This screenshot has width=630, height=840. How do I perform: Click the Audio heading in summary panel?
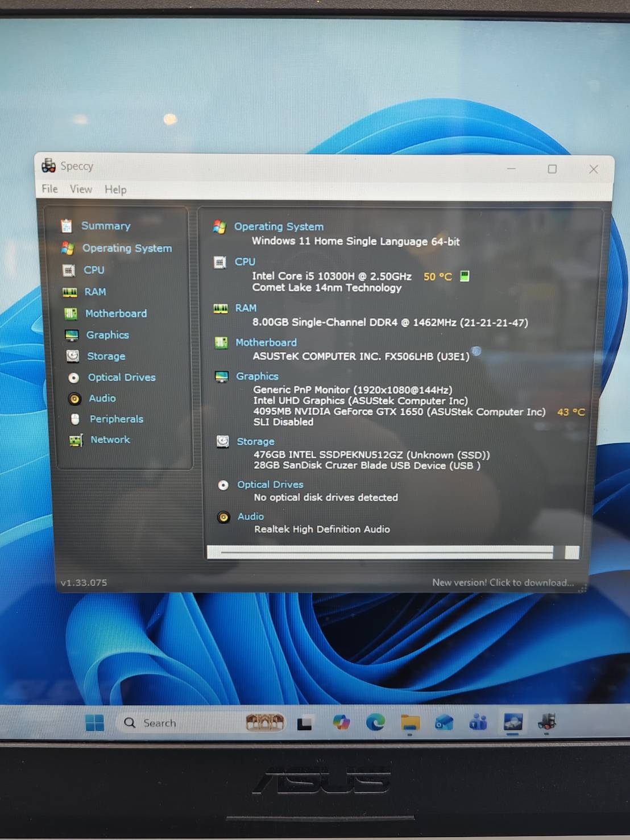coord(251,516)
